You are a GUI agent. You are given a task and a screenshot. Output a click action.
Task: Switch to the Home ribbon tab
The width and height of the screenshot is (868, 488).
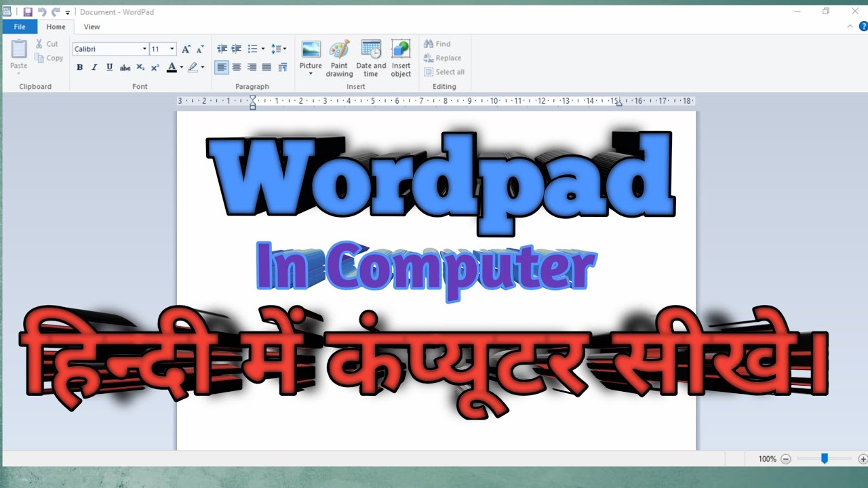click(x=56, y=27)
